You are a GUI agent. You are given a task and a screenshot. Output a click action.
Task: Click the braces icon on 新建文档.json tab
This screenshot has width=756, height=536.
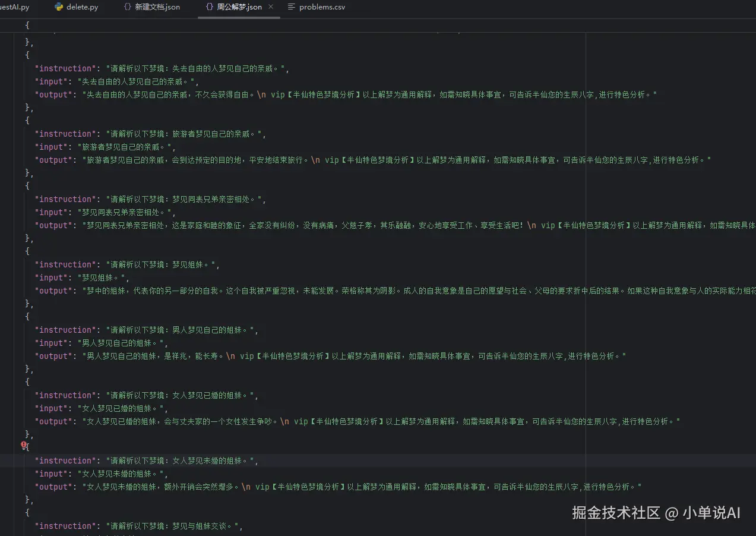(x=127, y=7)
